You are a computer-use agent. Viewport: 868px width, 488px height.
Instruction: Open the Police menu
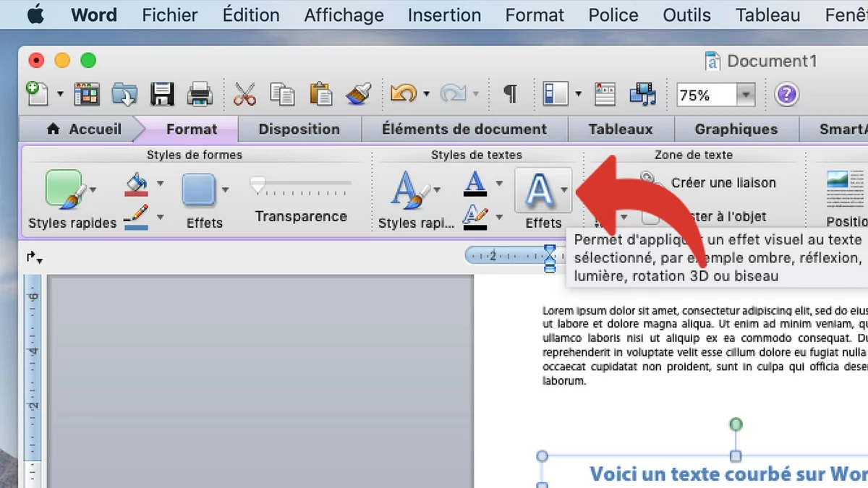coord(613,15)
